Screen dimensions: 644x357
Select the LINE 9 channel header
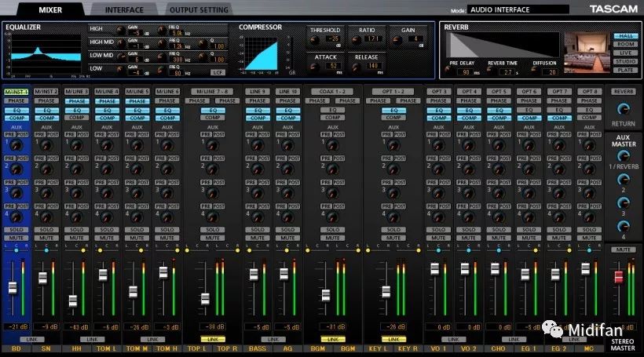[258, 92]
